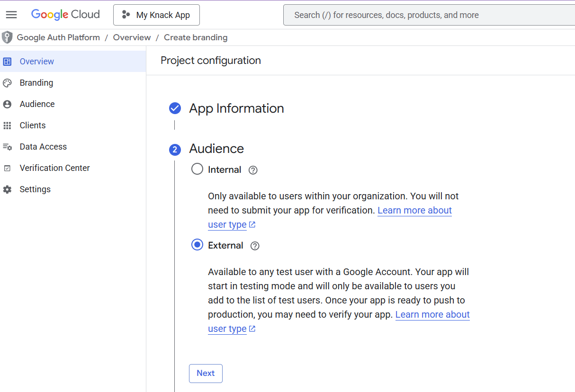The width and height of the screenshot is (575, 392).
Task: Click the Overview breadcrumb link
Action: pos(132,37)
